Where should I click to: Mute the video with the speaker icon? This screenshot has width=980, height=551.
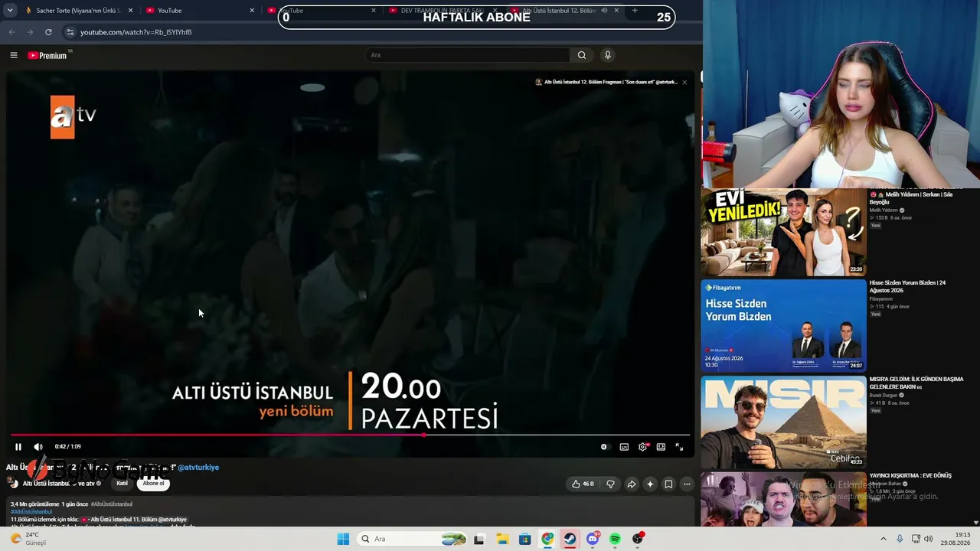(38, 447)
